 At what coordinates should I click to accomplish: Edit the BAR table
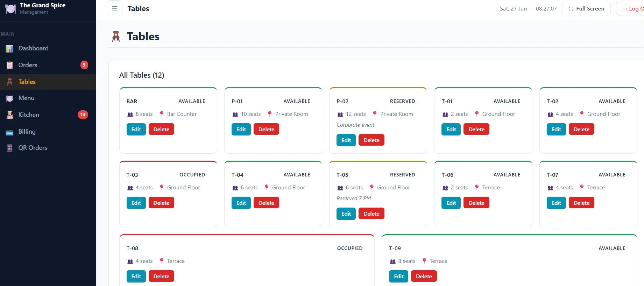(x=136, y=129)
